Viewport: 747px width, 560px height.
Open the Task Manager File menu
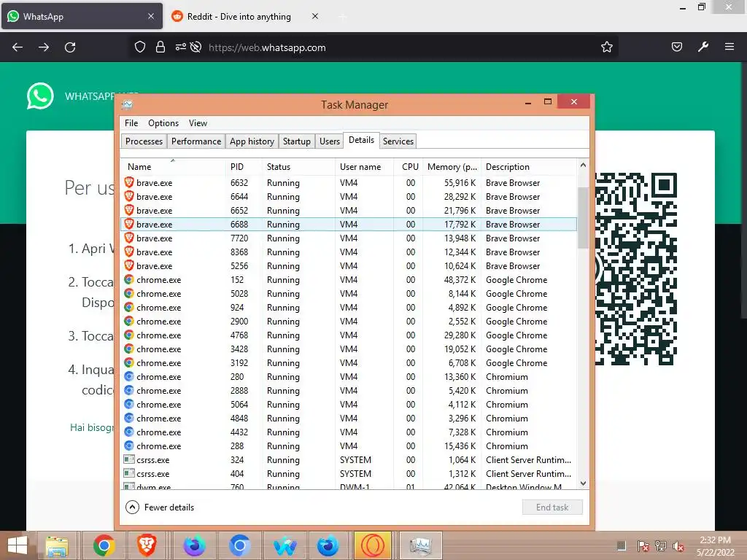coord(131,123)
